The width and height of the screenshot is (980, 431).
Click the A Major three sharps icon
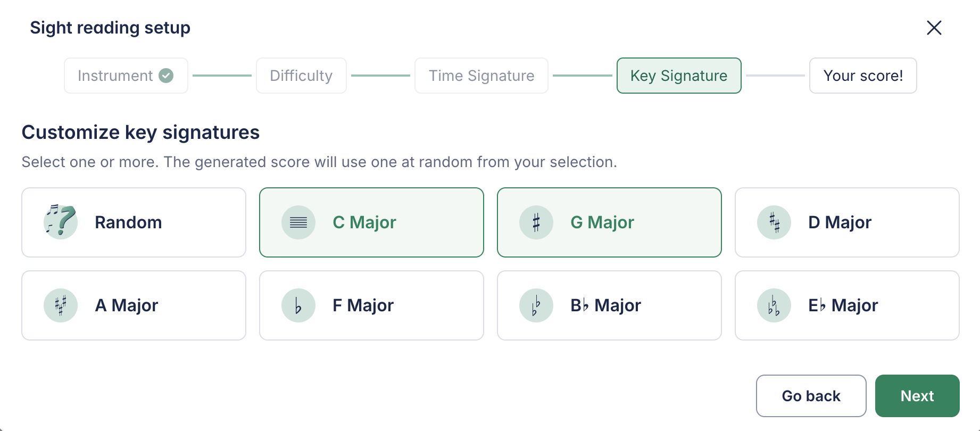pyautogui.click(x=60, y=305)
